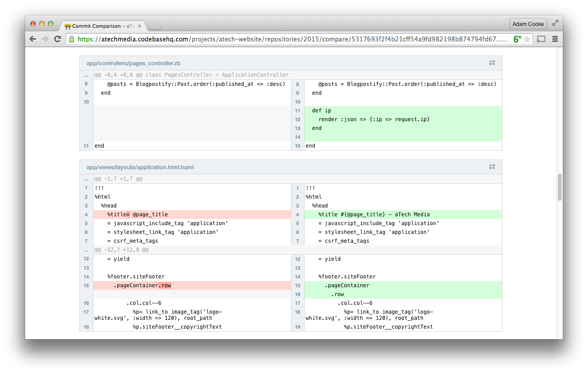The width and height of the screenshot is (588, 374).
Task: Enter full screen with the expand arrows icon
Action: coord(555,23)
